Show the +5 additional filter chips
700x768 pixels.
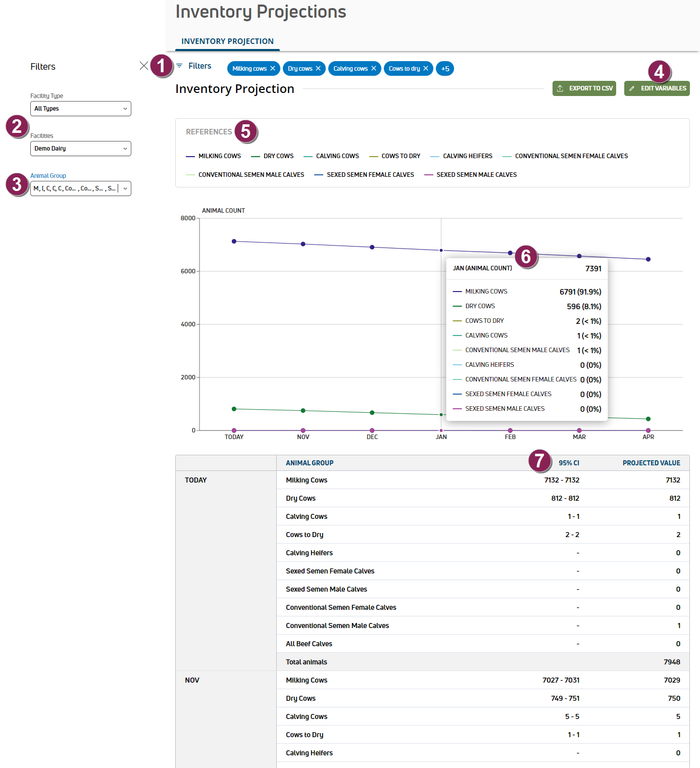point(445,69)
